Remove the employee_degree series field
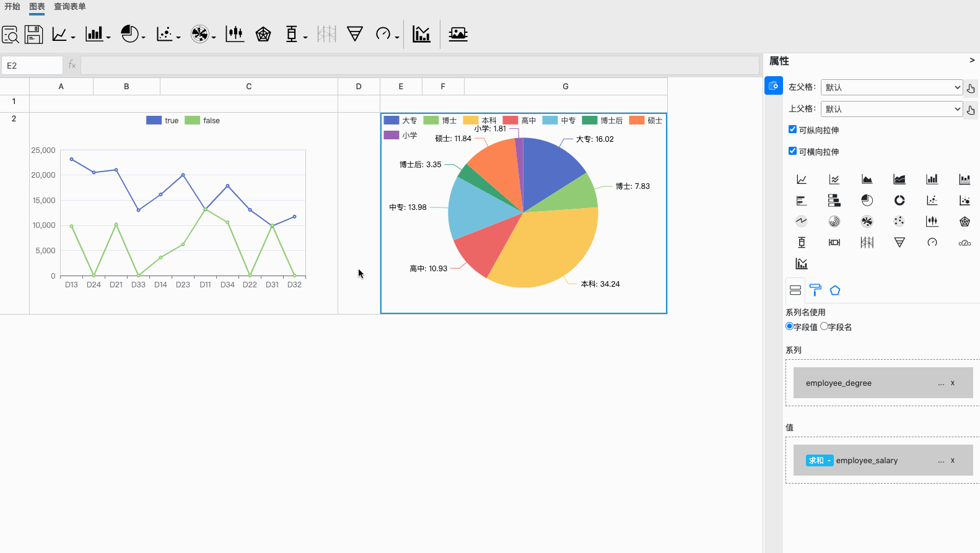The image size is (980, 553). pyautogui.click(x=953, y=383)
